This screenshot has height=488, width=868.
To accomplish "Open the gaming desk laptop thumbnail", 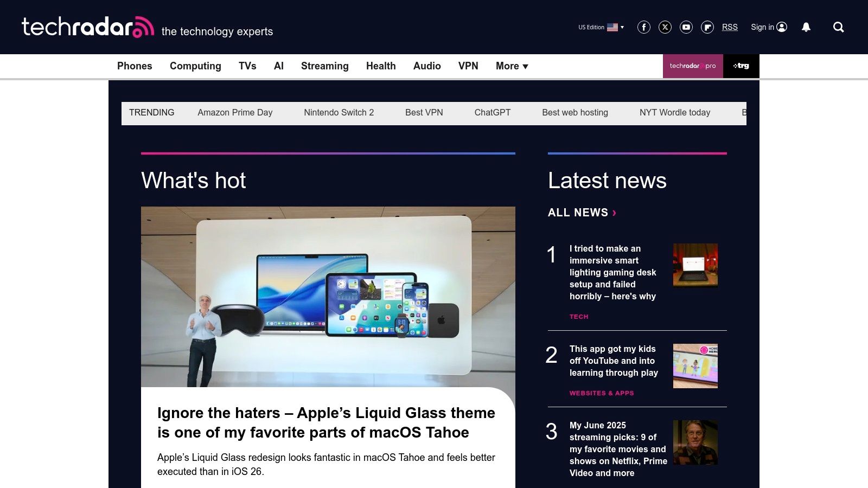I will [695, 265].
